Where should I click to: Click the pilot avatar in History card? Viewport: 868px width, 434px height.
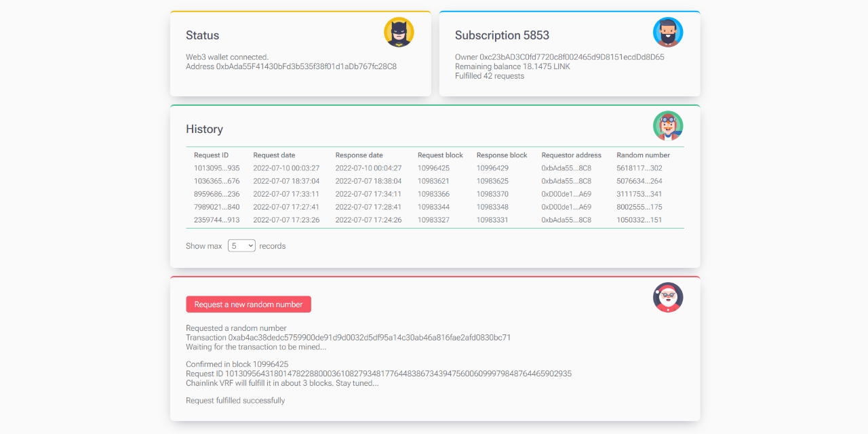pyautogui.click(x=667, y=126)
